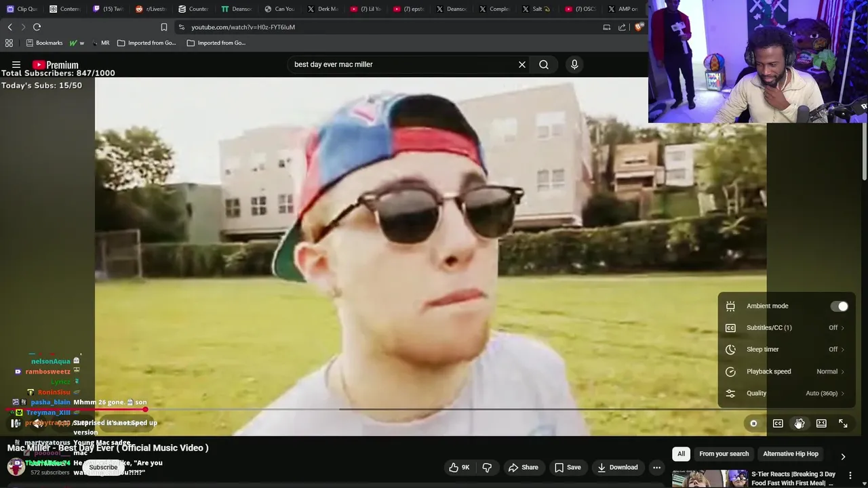Open Sleep timer submenu
The width and height of the screenshot is (868, 488).
point(786,350)
